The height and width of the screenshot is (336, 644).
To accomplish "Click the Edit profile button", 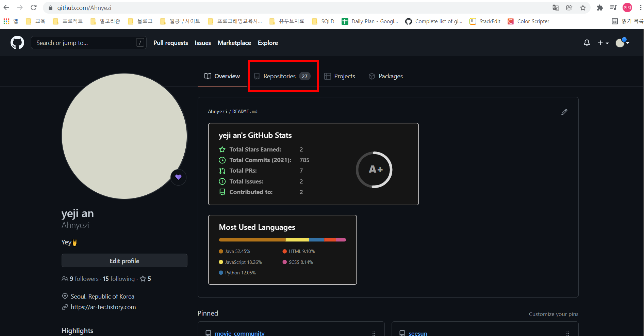I will click(125, 261).
